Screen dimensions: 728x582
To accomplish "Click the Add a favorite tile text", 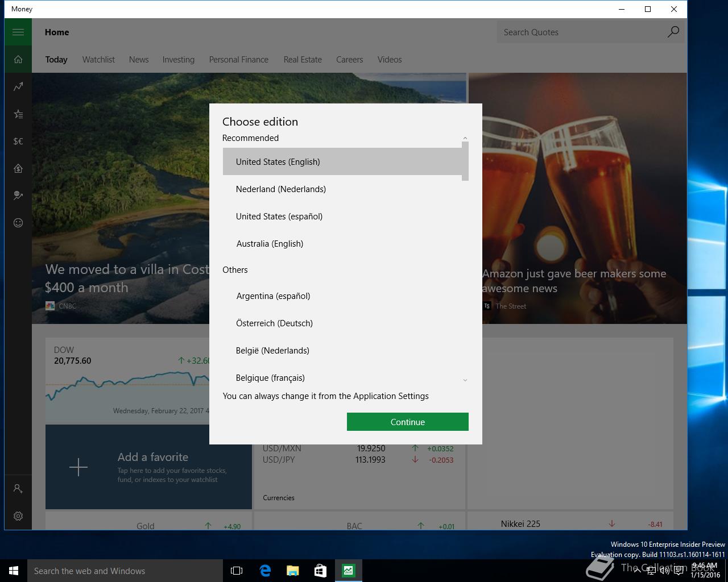I will [153, 457].
